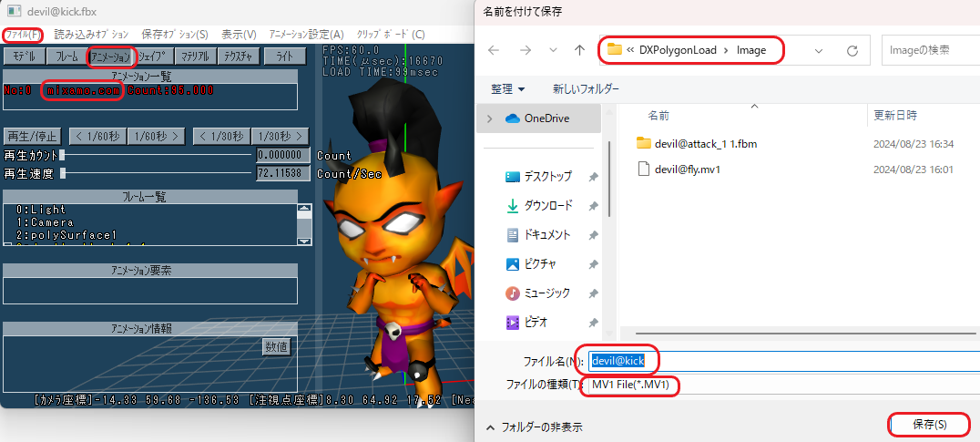Open デスクトップ in the navigation pane
Screen dimensions: 980x442
[x=548, y=176]
